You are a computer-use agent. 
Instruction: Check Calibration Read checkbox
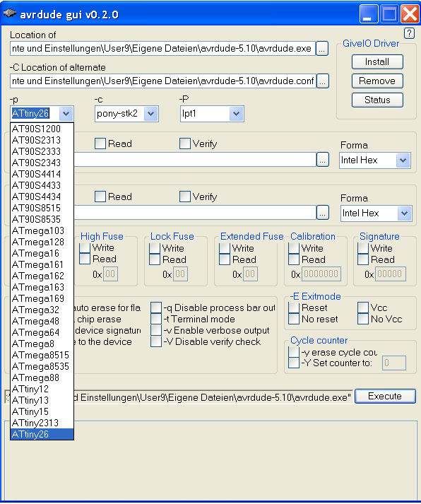pos(294,259)
